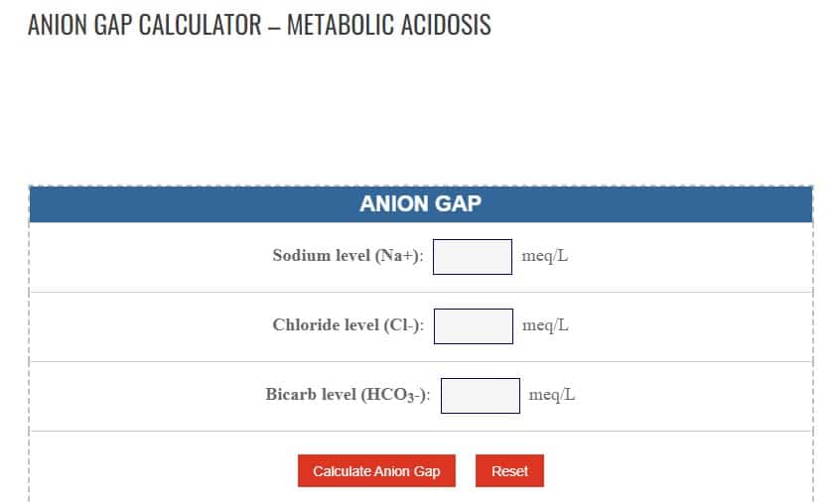Click meq/L unit beside Chloride field
The height and width of the screenshot is (504, 838).
click(545, 325)
